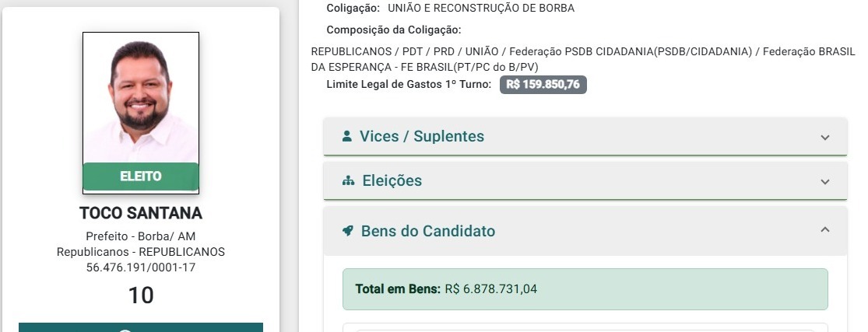Click the hierarchy icon beside Eleições
This screenshot has height=332, width=868.
tap(348, 181)
